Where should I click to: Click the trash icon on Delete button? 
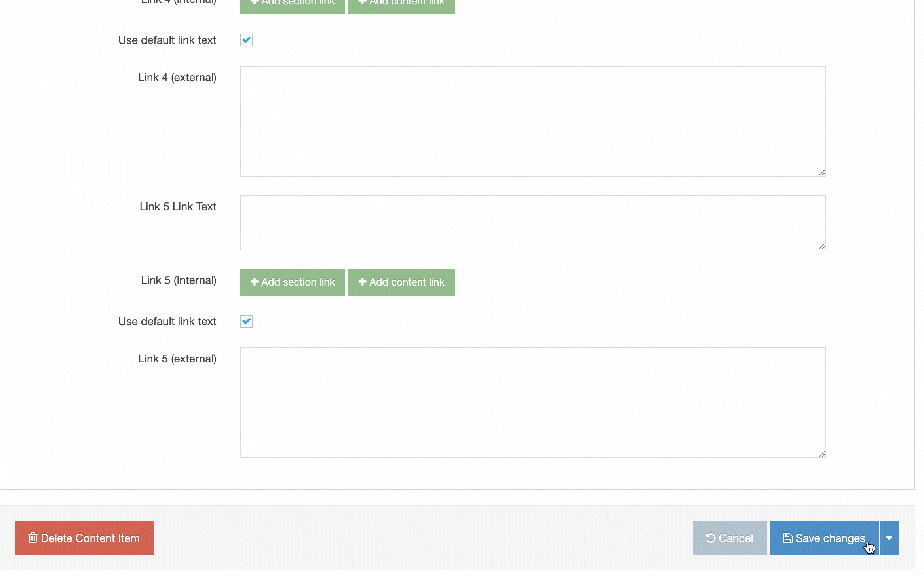pos(33,538)
